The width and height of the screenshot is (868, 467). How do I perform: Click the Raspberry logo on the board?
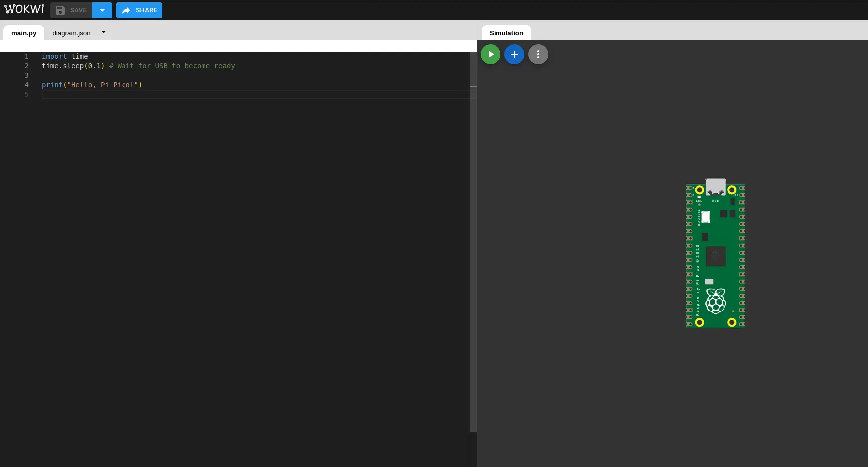tap(716, 301)
